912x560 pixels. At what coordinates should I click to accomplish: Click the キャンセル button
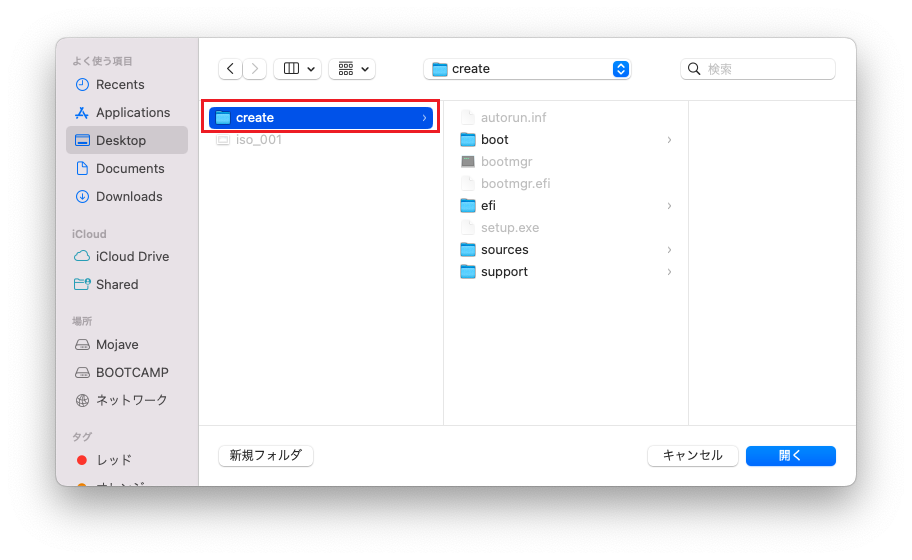click(693, 455)
